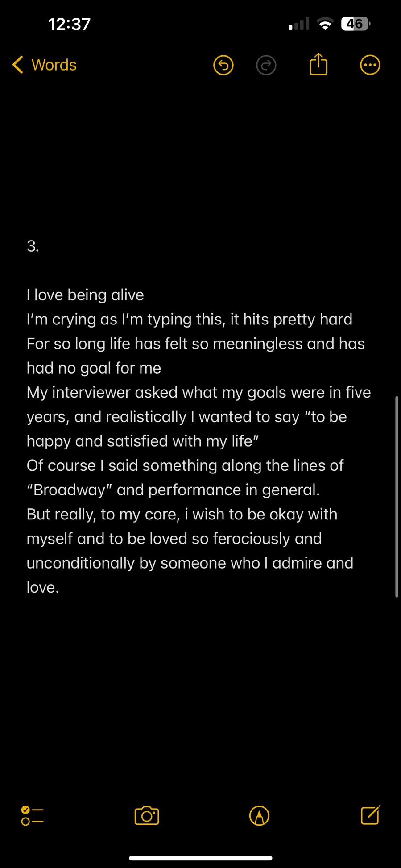The width and height of the screenshot is (401, 868).
Task: Open the Markup pen tool
Action: click(x=259, y=816)
